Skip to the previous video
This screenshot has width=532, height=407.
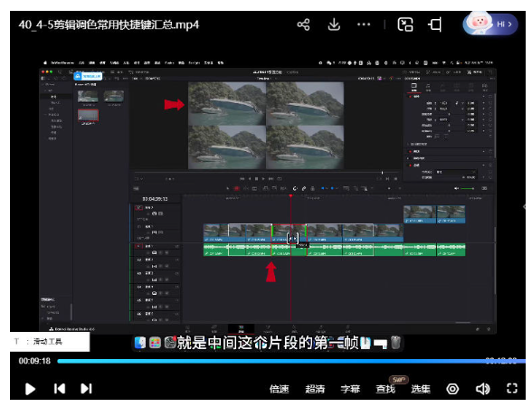60,388
